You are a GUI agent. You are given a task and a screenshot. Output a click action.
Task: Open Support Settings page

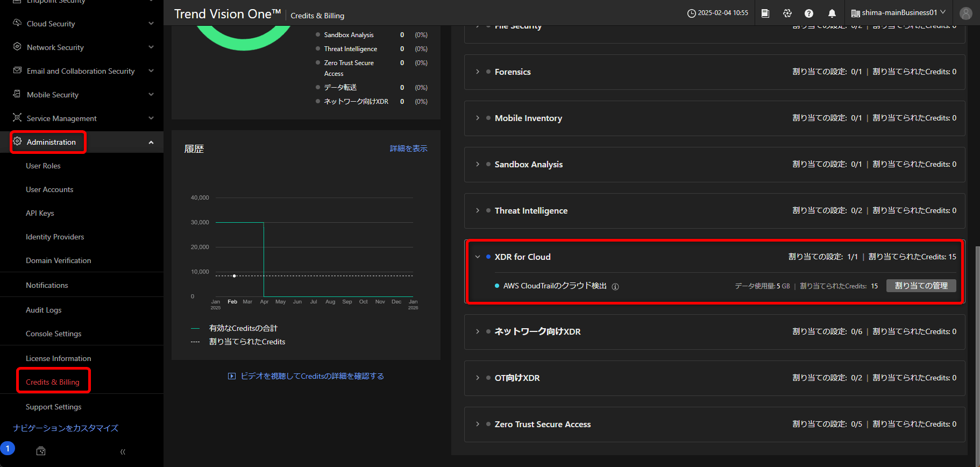pos(54,407)
